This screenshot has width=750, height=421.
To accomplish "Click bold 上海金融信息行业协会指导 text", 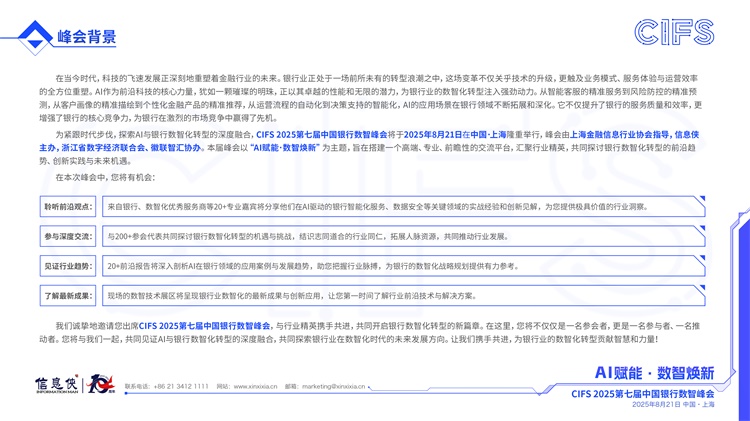I will pos(620,135).
